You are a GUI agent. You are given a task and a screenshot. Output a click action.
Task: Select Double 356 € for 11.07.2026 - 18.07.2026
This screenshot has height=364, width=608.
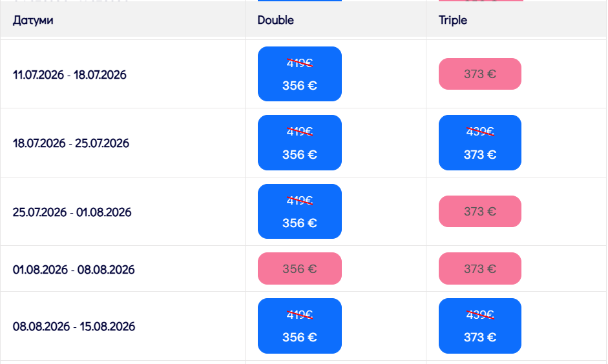pos(299,74)
